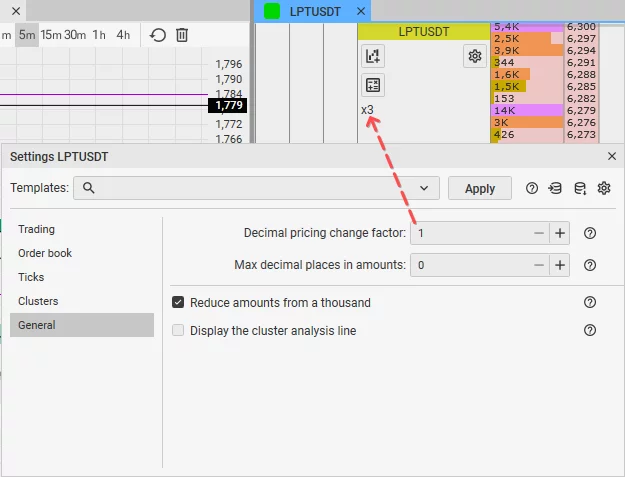This screenshot has height=477, width=625.
Task: Enable Display the cluster analysis line
Action: tap(178, 330)
